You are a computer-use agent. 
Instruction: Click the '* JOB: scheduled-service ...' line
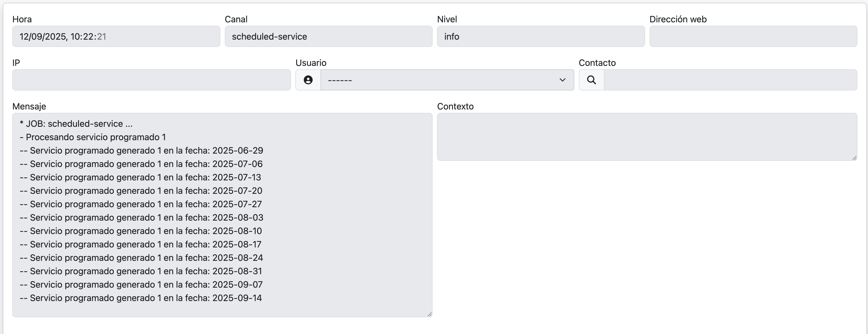(x=76, y=123)
